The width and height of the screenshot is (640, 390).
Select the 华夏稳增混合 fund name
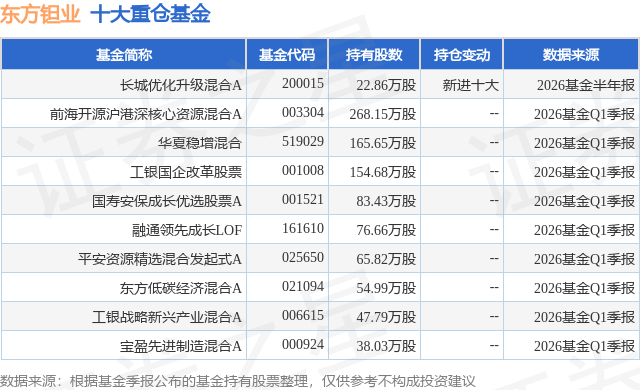(200, 143)
